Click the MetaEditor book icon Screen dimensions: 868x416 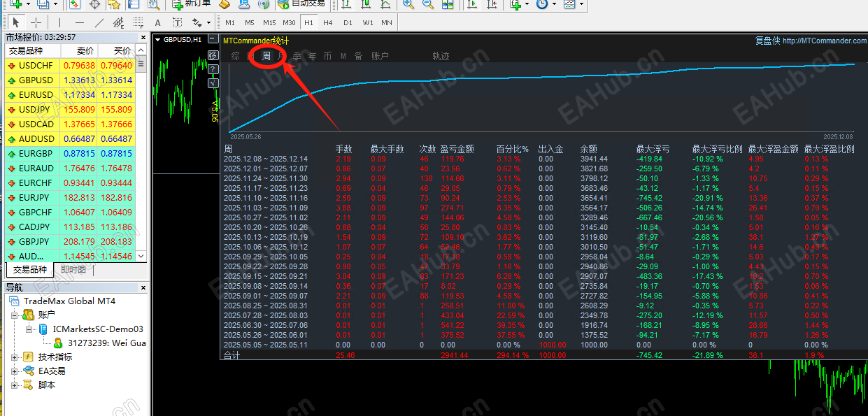point(225,4)
